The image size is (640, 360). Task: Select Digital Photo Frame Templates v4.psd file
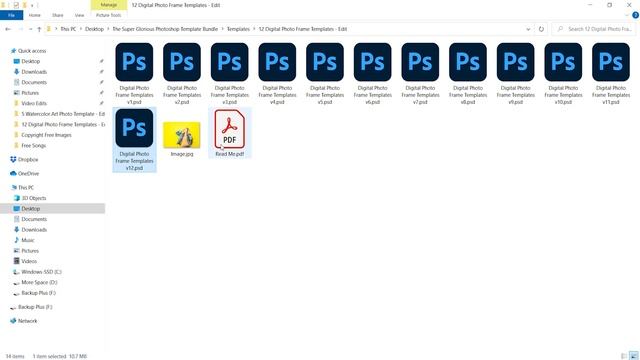click(x=277, y=73)
